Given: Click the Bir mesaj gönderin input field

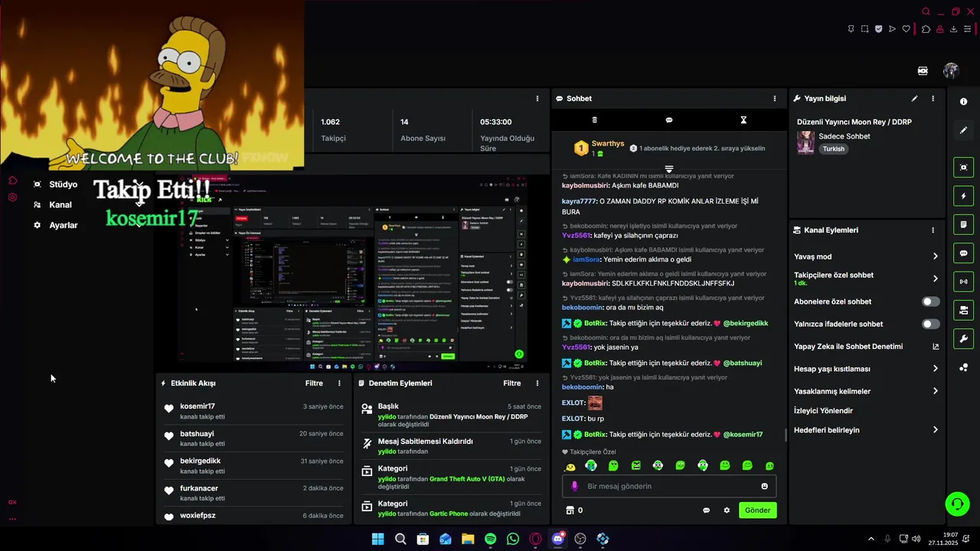Looking at the screenshot, I should click(x=670, y=486).
